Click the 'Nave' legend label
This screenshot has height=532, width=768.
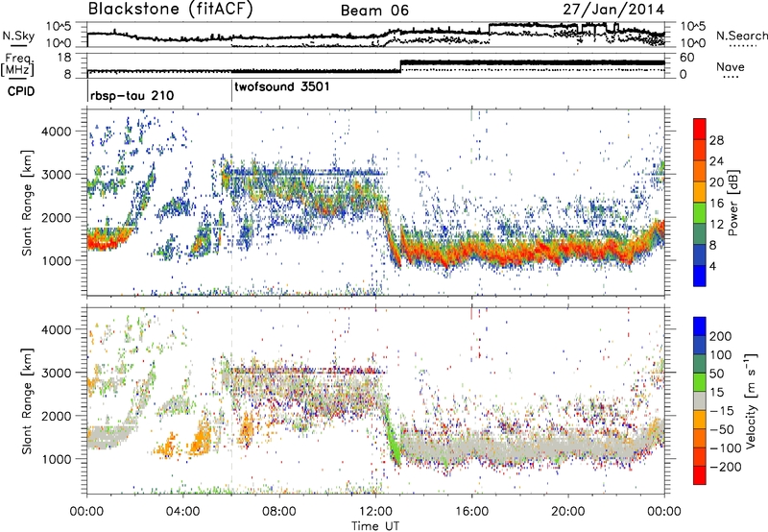(731, 66)
